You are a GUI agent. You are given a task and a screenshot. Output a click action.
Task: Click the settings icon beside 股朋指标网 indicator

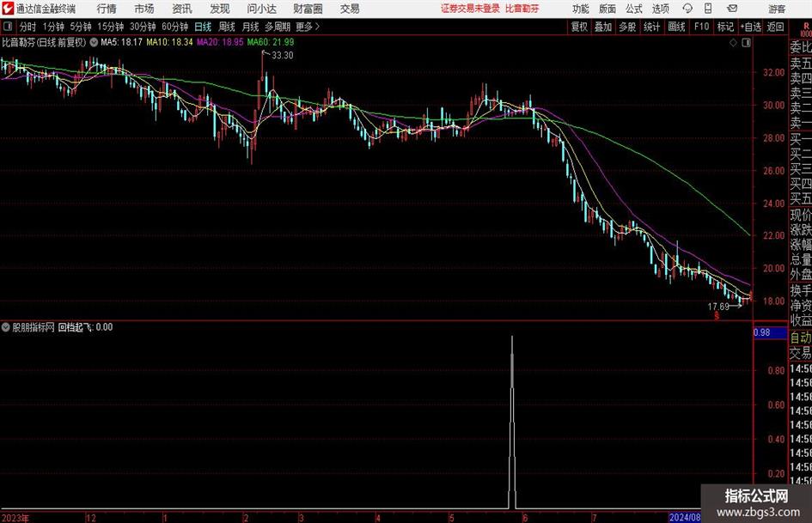6,327
